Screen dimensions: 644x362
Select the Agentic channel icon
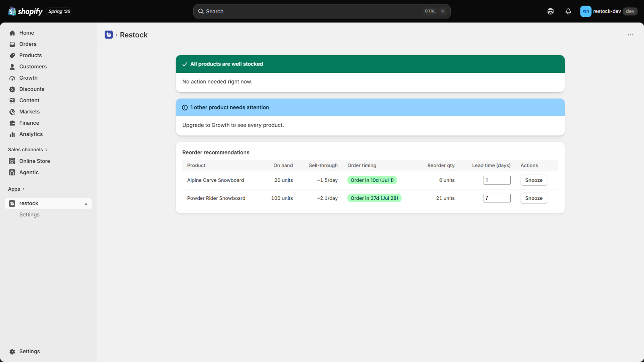pyautogui.click(x=12, y=173)
